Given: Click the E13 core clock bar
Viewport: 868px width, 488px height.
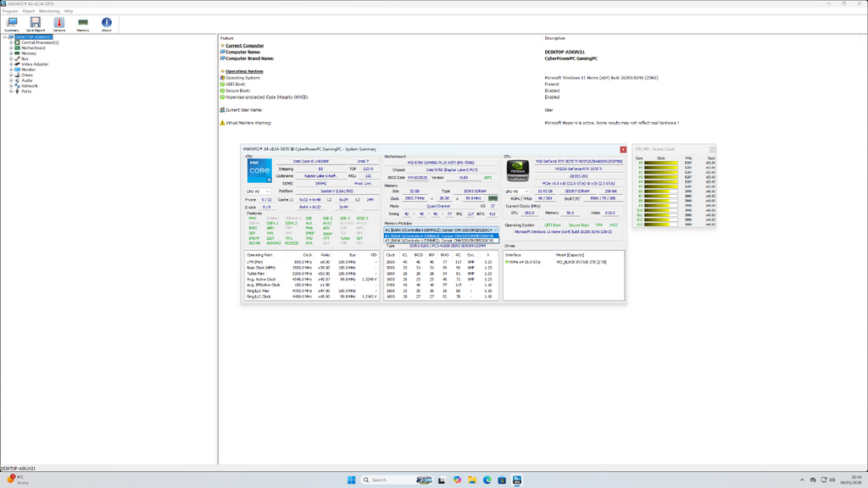Looking at the screenshot, I should [x=661, y=225].
